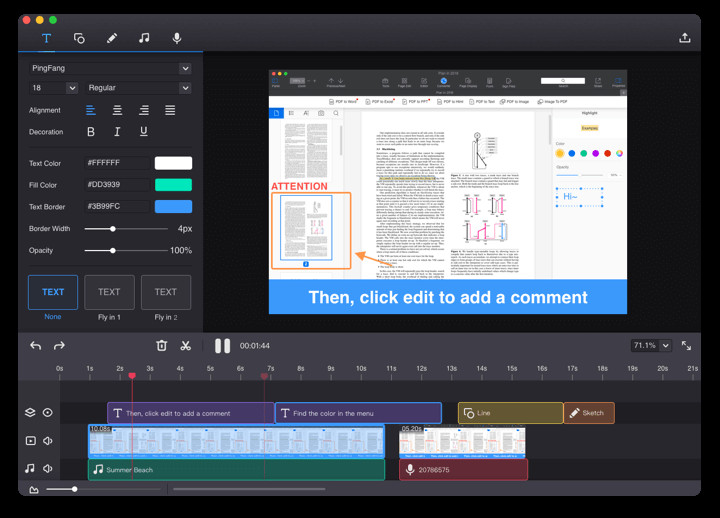Select the Line shape clip
This screenshot has height=518, width=720.
511,413
